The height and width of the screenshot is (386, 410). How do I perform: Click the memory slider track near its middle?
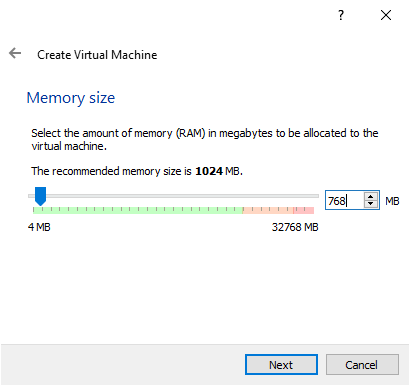[x=173, y=196]
